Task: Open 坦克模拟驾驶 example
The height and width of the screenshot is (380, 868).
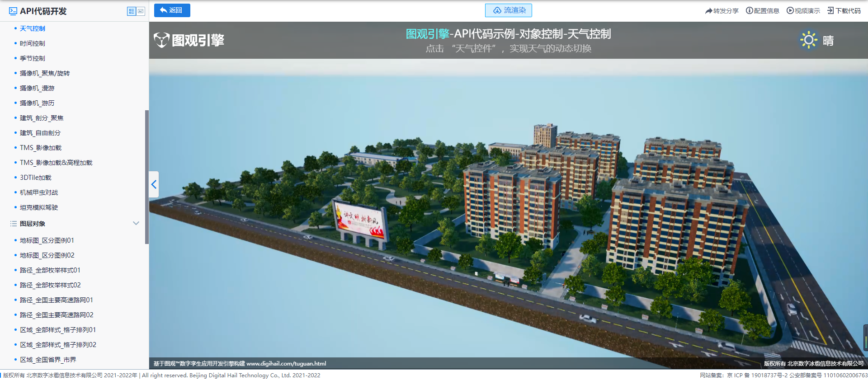Action: tap(39, 207)
